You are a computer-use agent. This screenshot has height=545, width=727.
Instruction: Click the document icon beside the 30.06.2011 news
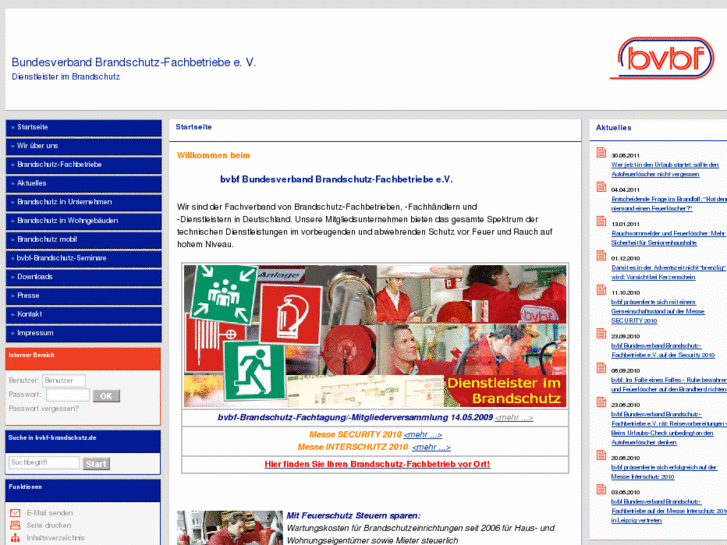click(x=601, y=153)
